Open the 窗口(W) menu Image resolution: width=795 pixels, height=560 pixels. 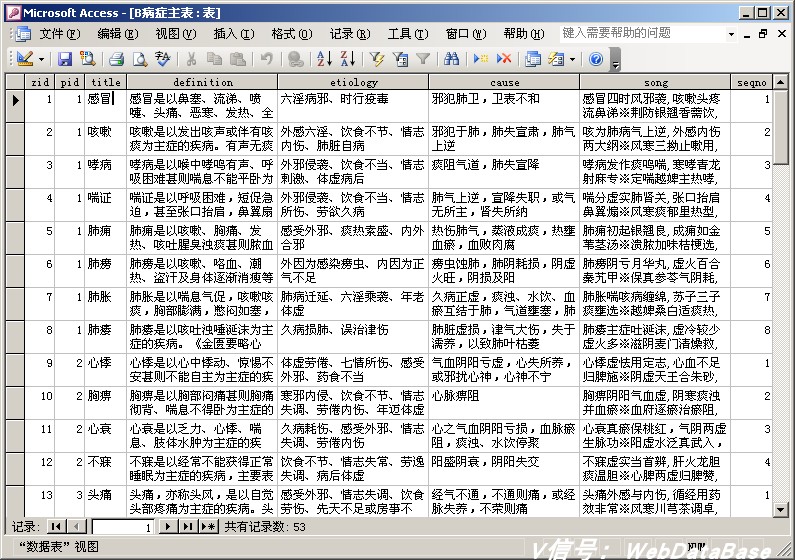(465, 33)
